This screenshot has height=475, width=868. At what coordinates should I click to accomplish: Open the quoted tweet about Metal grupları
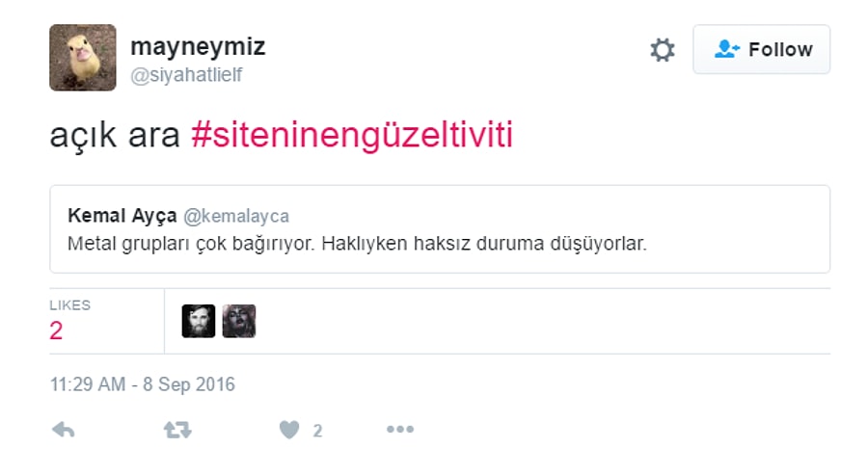[x=440, y=229]
